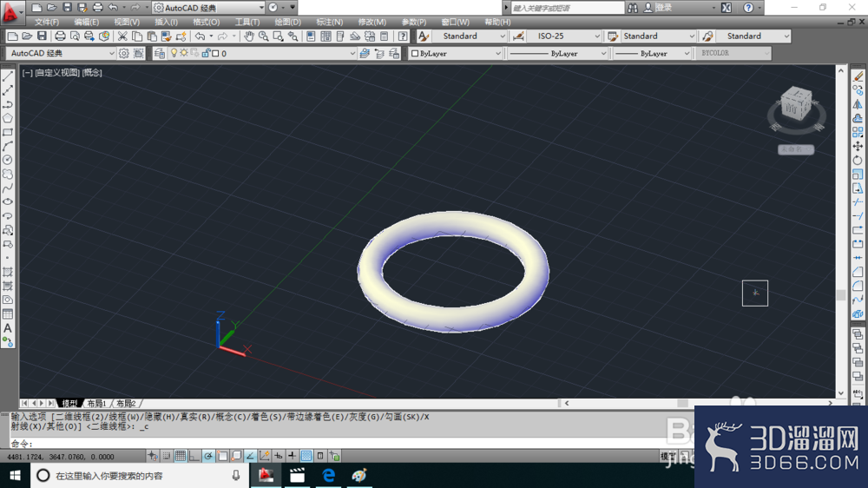Viewport: 868px width, 488px height.
Task: Click the 概念 visual style controls label
Action: pyautogui.click(x=92, y=73)
